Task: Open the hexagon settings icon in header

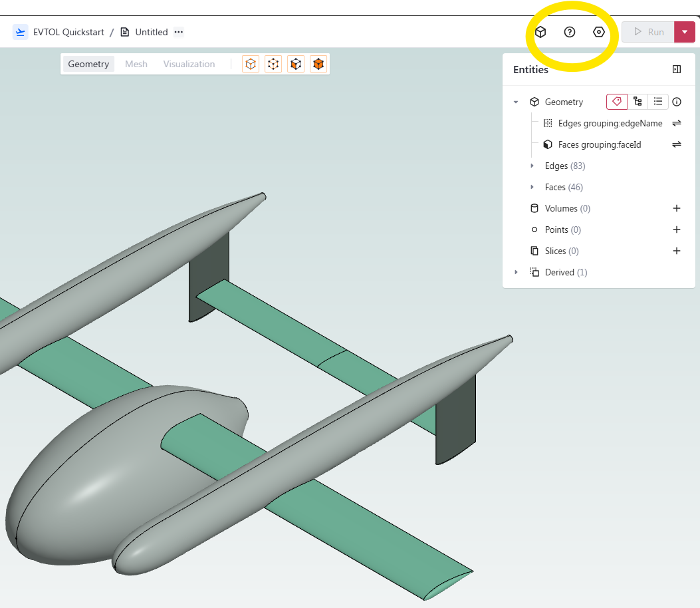Action: click(599, 32)
